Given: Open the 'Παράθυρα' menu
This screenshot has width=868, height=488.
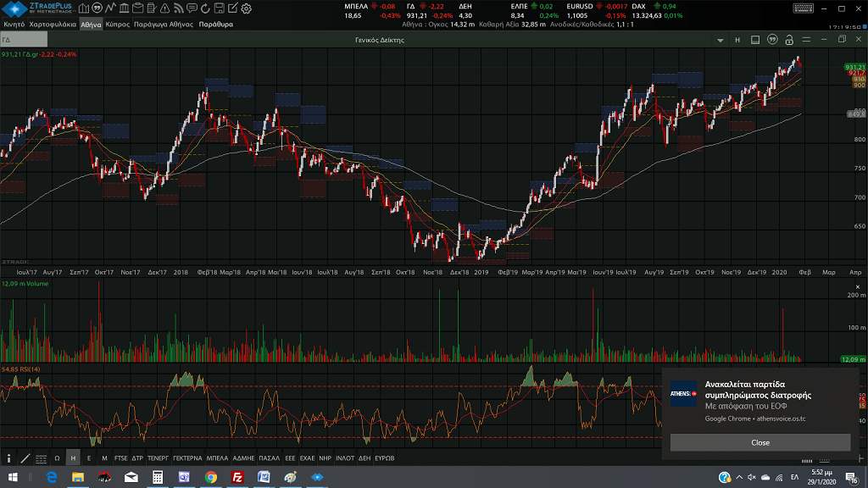Looking at the screenshot, I should pos(215,25).
